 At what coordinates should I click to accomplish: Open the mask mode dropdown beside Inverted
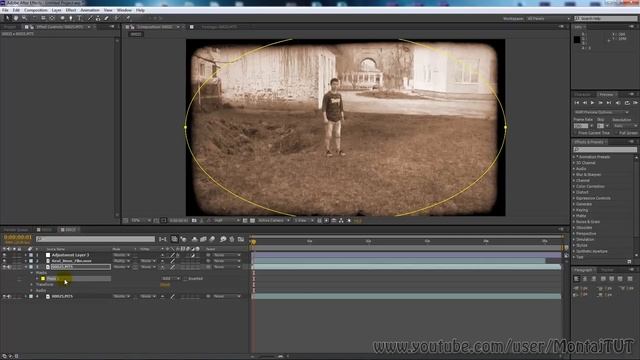(171, 279)
